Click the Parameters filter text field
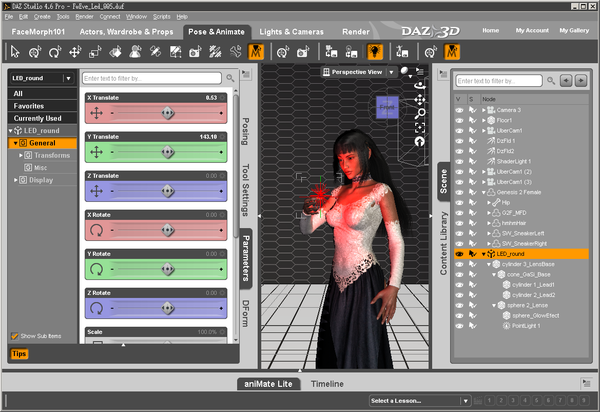The height and width of the screenshot is (412, 600). coord(152,78)
